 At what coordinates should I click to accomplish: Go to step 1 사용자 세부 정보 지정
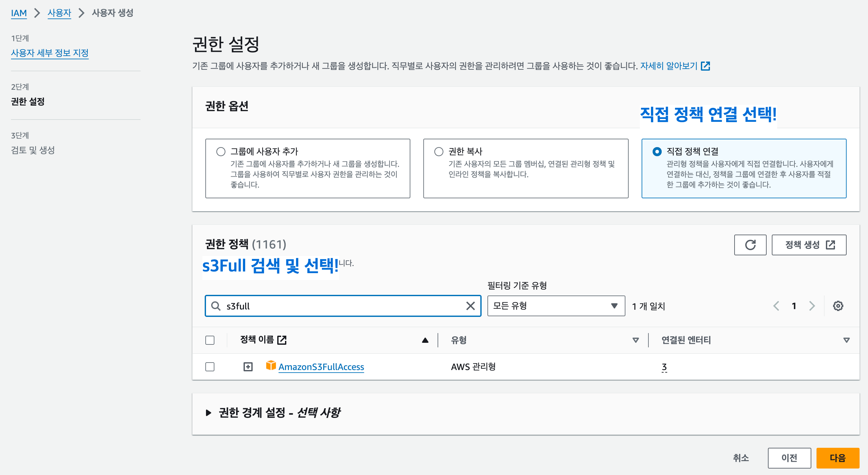[x=50, y=53]
